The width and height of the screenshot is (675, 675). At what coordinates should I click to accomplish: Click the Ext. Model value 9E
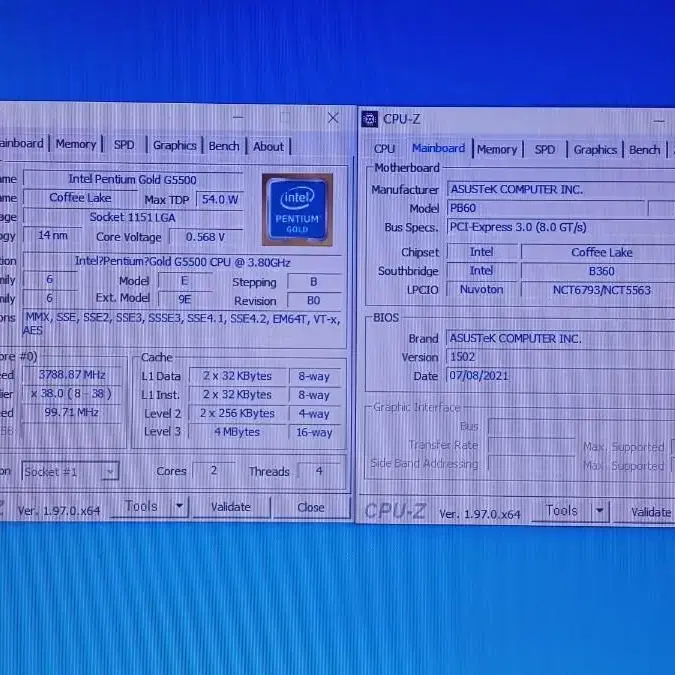tap(185, 299)
